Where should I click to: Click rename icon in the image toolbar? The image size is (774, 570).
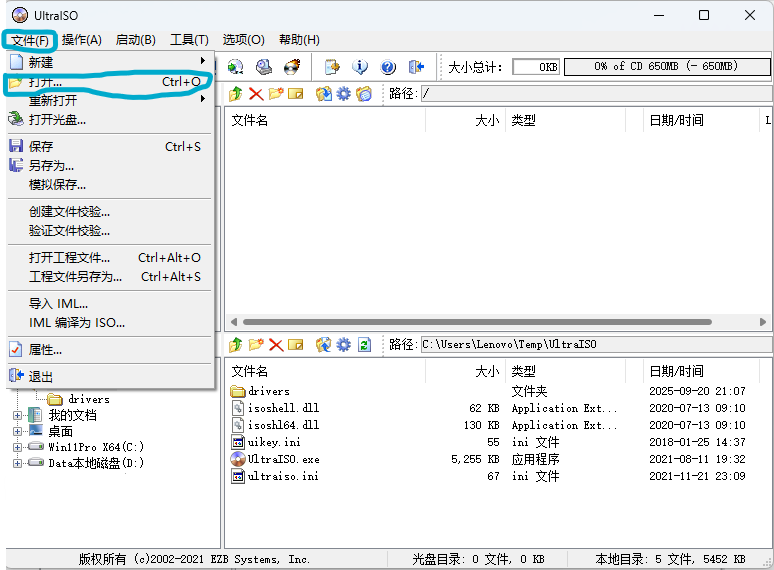coord(296,94)
